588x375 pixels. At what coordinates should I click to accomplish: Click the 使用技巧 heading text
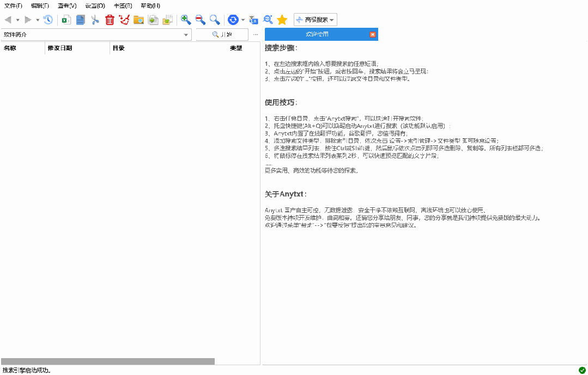(x=281, y=103)
